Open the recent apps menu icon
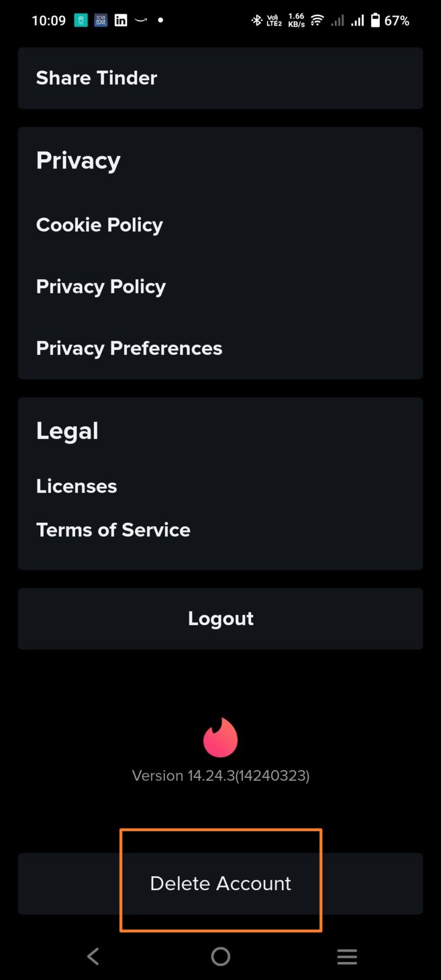This screenshot has width=441, height=980. [x=347, y=957]
